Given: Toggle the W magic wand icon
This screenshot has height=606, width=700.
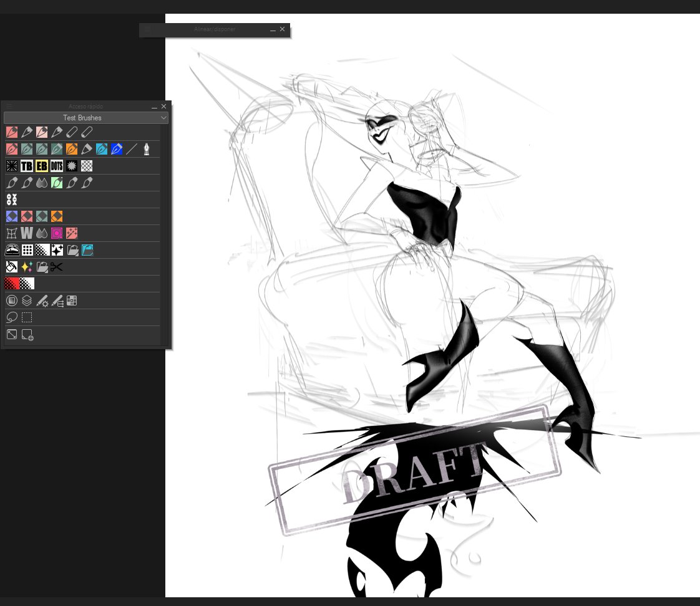Looking at the screenshot, I should click(26, 233).
